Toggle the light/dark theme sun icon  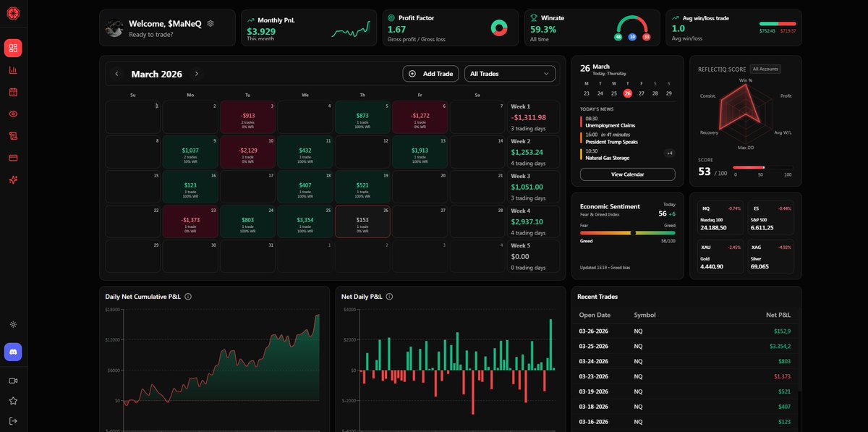13,325
